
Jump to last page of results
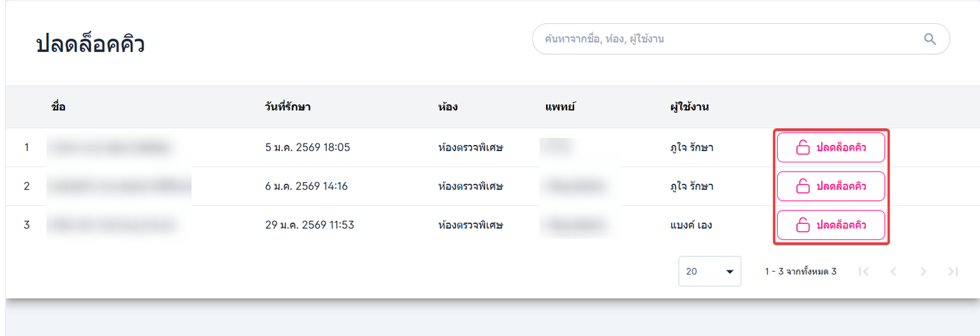[953, 272]
